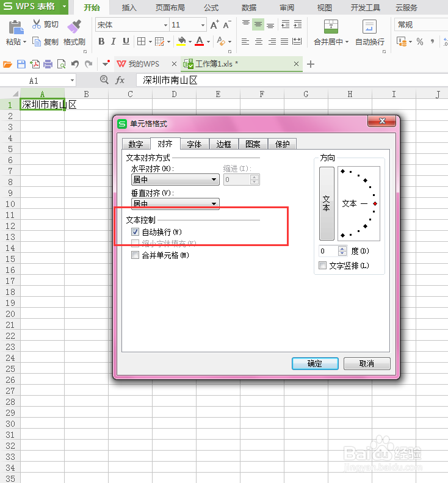Image resolution: width=448 pixels, height=483 pixels.
Task: Click the Auto Wrap ribbon icon
Action: 369,27
